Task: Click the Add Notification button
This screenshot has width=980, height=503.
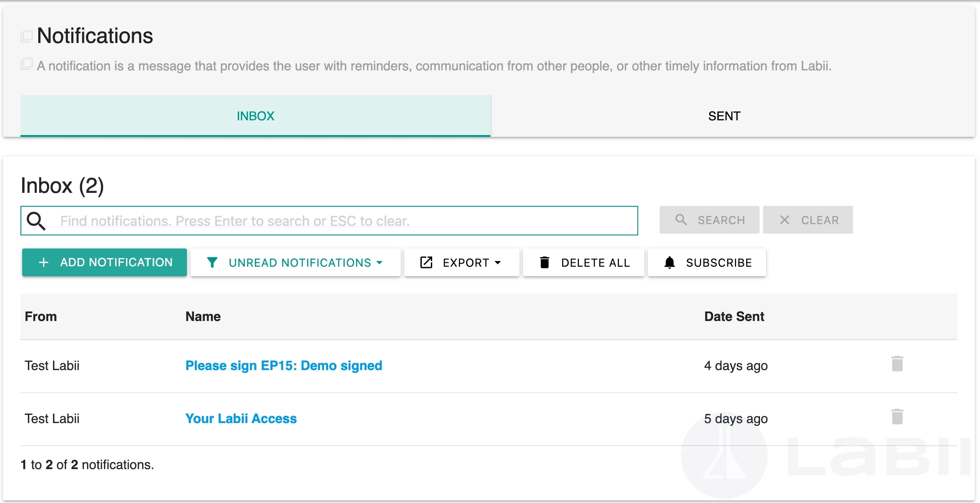Action: click(104, 262)
